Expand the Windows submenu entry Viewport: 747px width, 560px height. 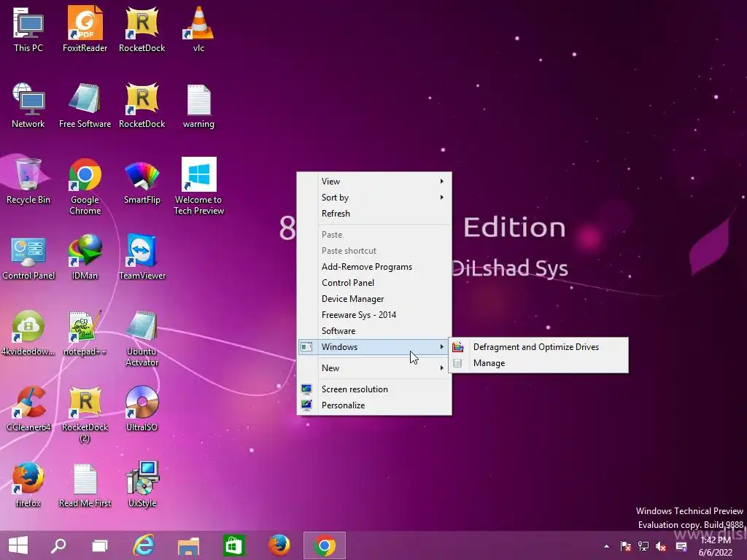tap(374, 346)
